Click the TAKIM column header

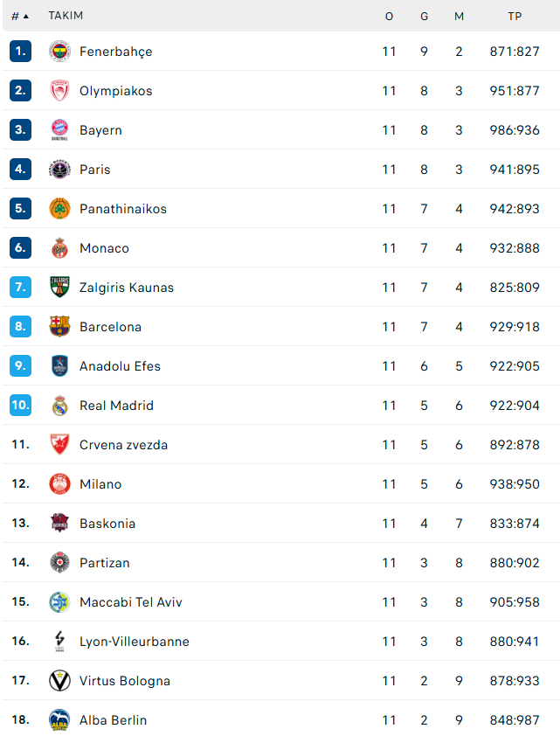point(66,16)
